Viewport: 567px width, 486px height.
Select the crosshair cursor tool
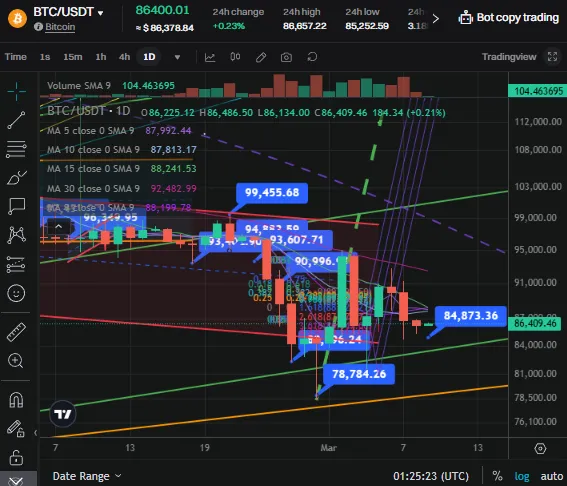[16, 91]
